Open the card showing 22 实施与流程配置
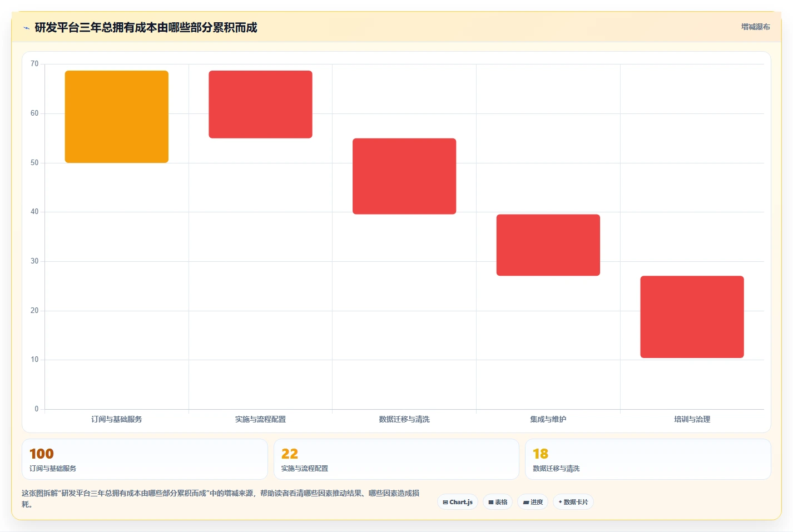The height and width of the screenshot is (532, 793). click(396, 459)
